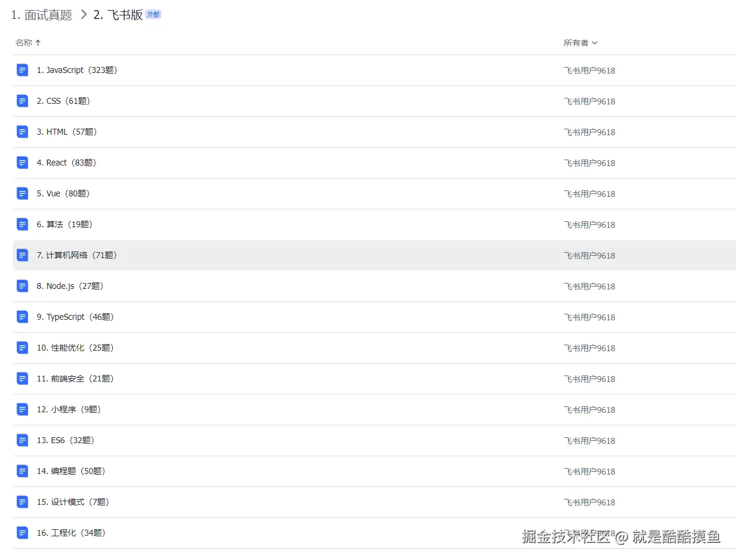Click 飞书用户9618 in the 6. 算法 row

(589, 224)
